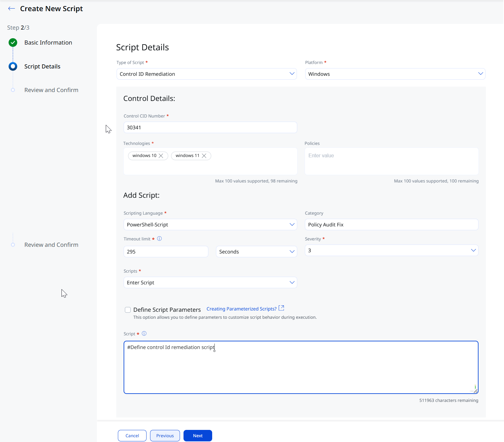
Task: Open the Creating Parameterized Scripts link
Action: 241,309
